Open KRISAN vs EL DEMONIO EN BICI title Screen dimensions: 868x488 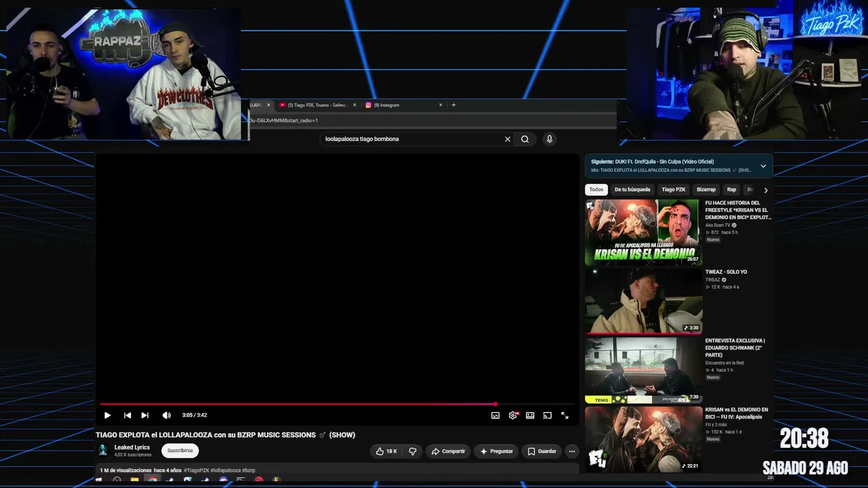(x=736, y=413)
